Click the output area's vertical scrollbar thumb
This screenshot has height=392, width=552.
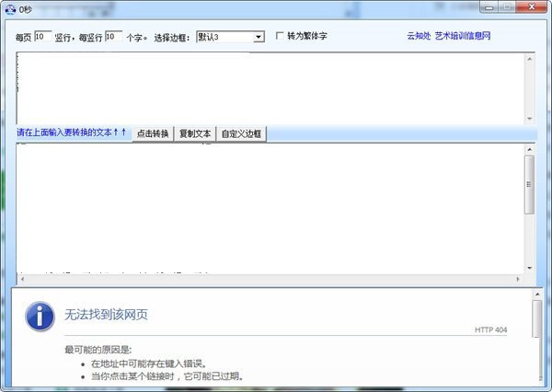(530, 184)
